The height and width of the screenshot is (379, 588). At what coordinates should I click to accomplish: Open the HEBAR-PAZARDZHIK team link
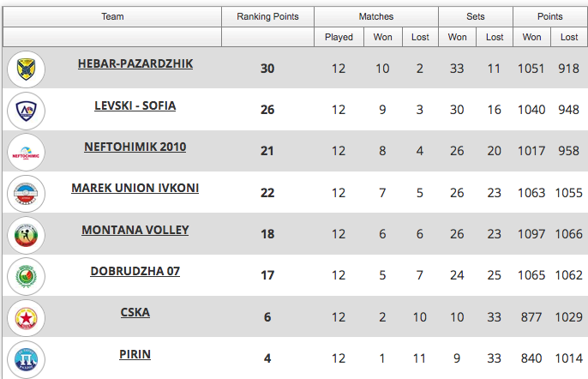click(x=135, y=64)
